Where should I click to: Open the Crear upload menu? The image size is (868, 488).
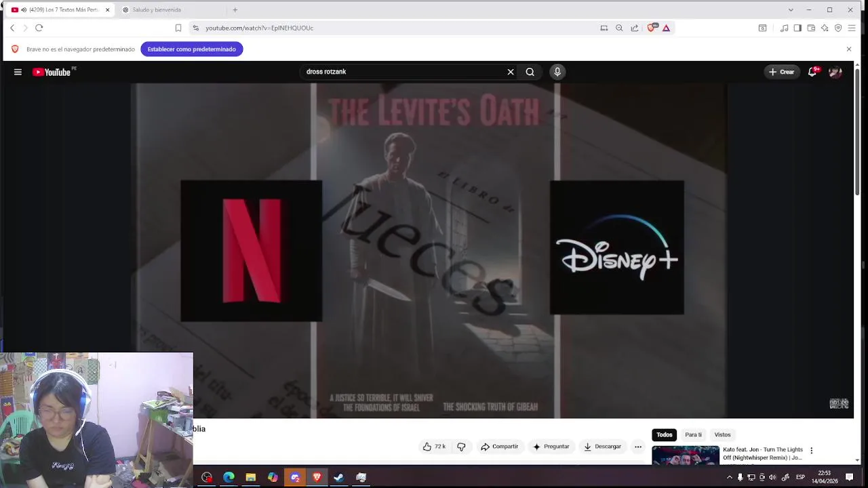tap(781, 72)
